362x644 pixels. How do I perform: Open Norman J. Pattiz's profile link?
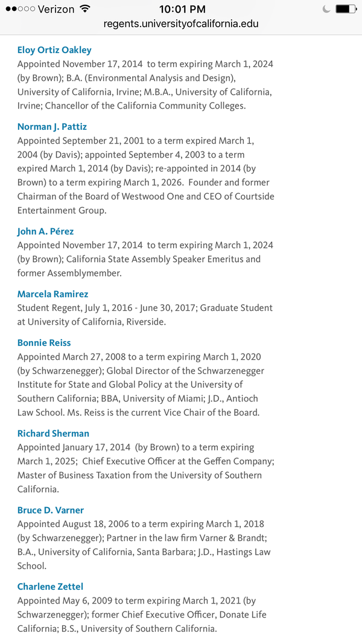[x=52, y=127]
